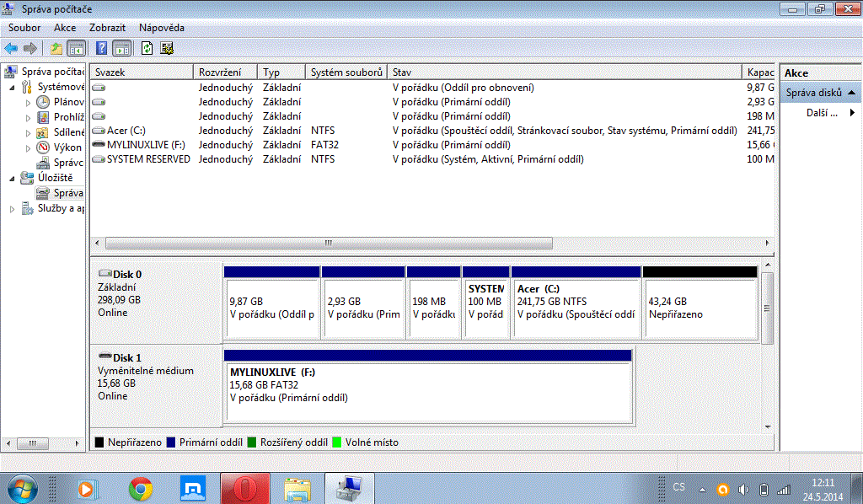The width and height of the screenshot is (863, 504).
Task: Click the volume speaker tray icon
Action: click(x=743, y=489)
